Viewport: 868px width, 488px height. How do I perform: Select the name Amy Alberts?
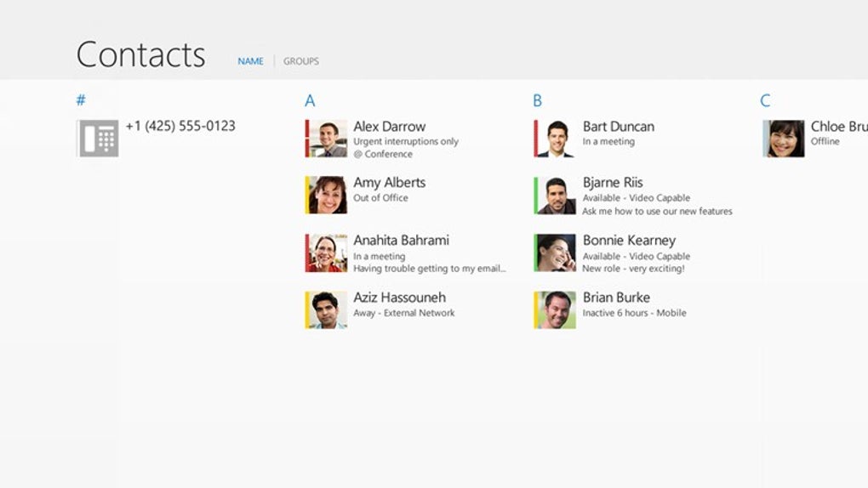390,183
